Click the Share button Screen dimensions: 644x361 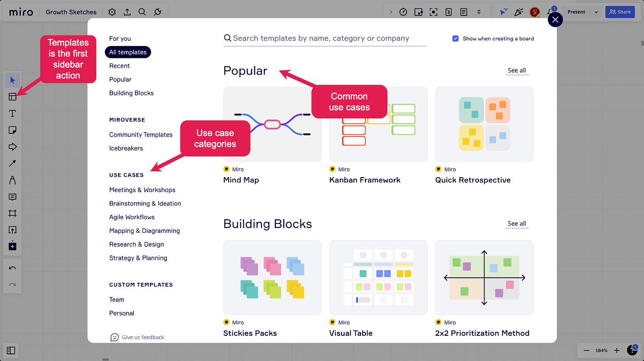click(x=620, y=12)
